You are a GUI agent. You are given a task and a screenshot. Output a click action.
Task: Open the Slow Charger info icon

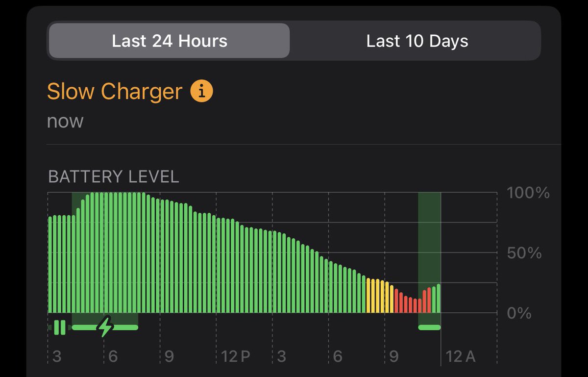(x=201, y=91)
